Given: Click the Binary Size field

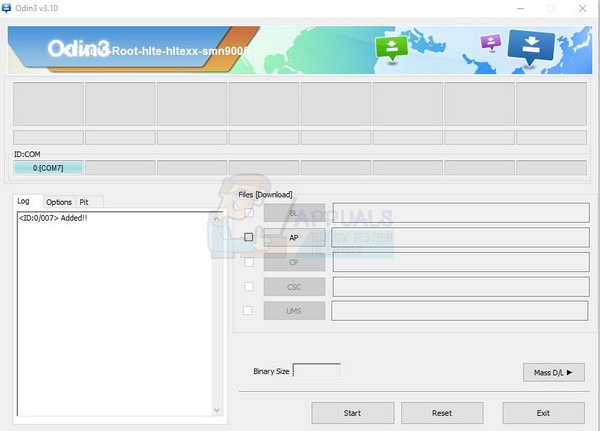Looking at the screenshot, I should tap(317, 370).
